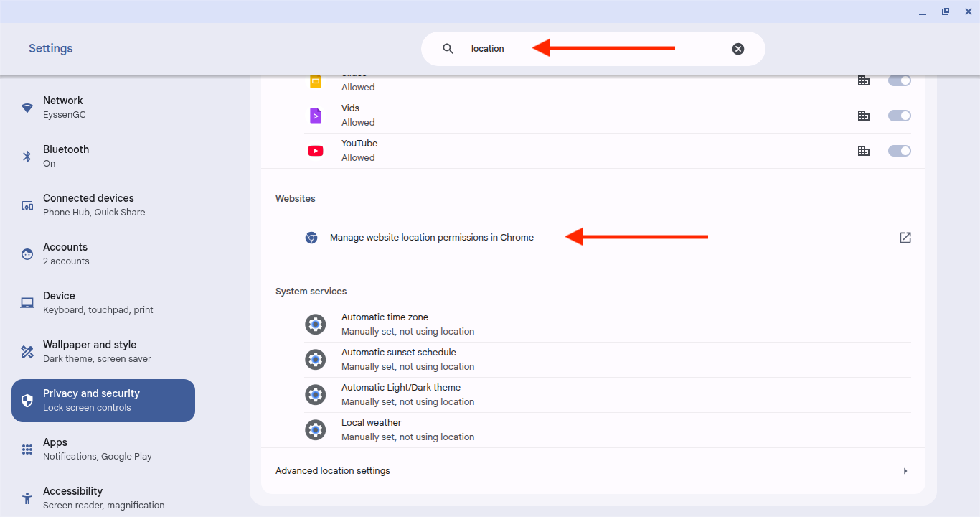Open Network settings in sidebar

coord(63,107)
